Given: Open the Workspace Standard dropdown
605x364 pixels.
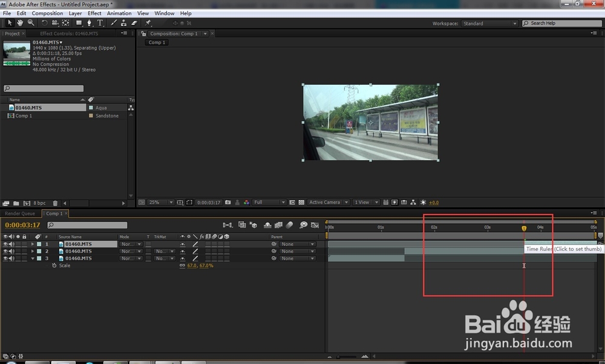Looking at the screenshot, I should pyautogui.click(x=489, y=24).
